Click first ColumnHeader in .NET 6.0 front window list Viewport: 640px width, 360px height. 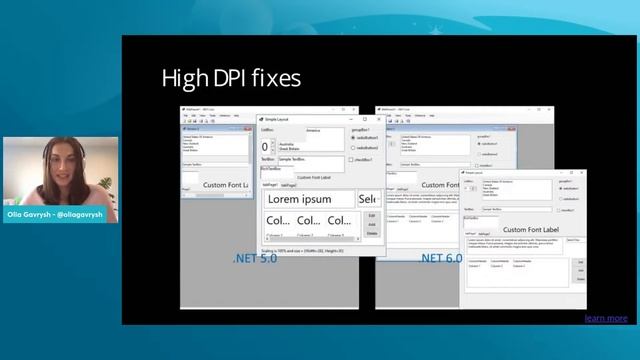click(477, 261)
